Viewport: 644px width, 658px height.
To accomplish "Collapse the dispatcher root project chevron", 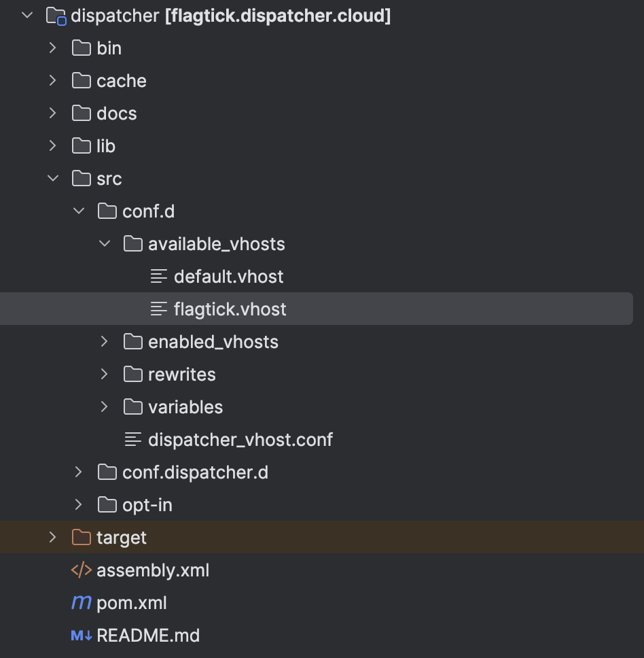I will click(x=27, y=16).
